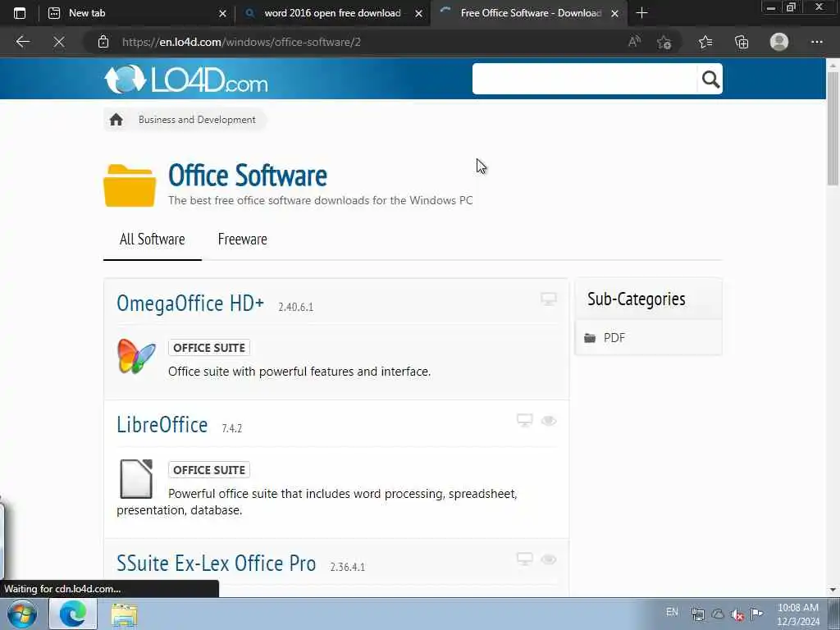Click the browser back arrow
Image resolution: width=840 pixels, height=630 pixels.
tap(22, 42)
